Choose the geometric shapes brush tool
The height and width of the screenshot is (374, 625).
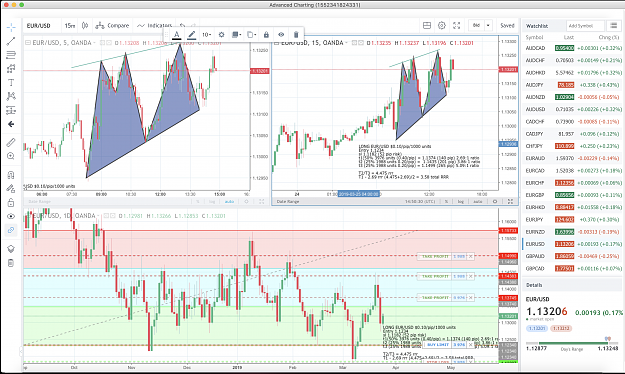[11, 69]
